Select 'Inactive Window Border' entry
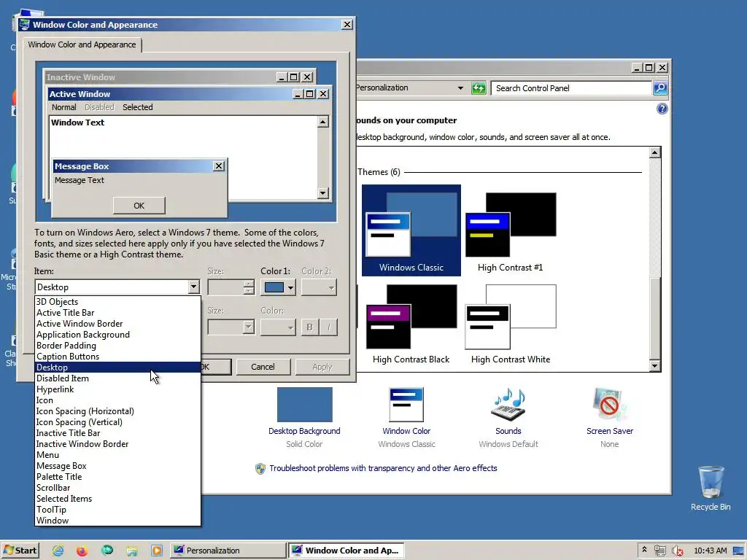 click(x=117, y=444)
